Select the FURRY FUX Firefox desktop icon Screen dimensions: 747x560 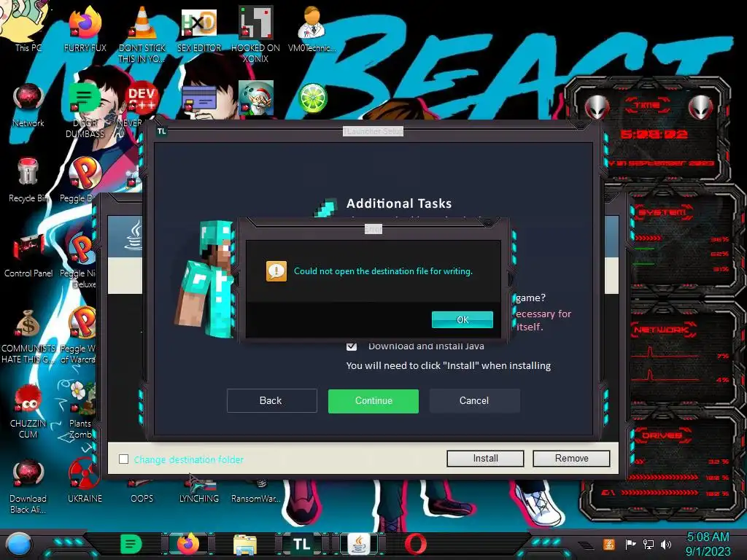tap(85, 28)
